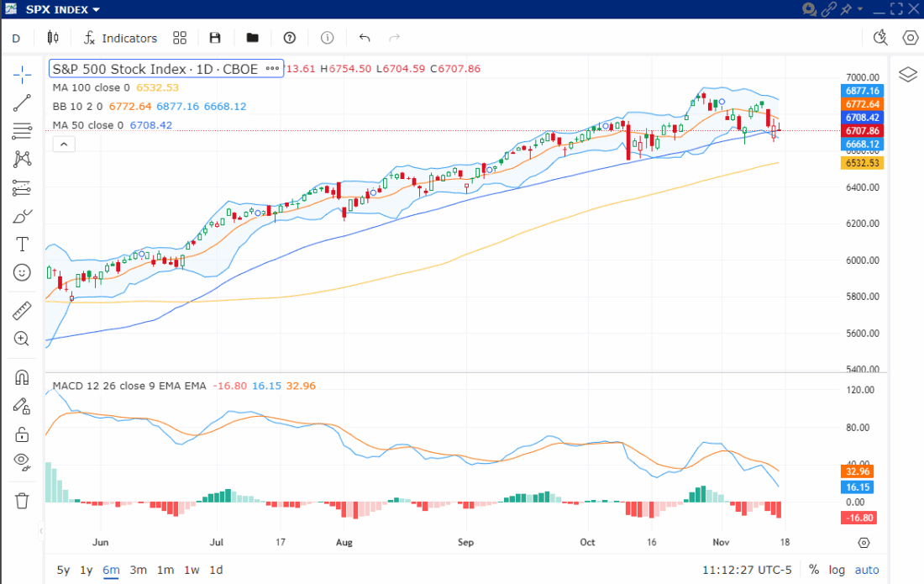Lock all drawings on the chart
This screenshot has height=584, width=924.
click(22, 434)
